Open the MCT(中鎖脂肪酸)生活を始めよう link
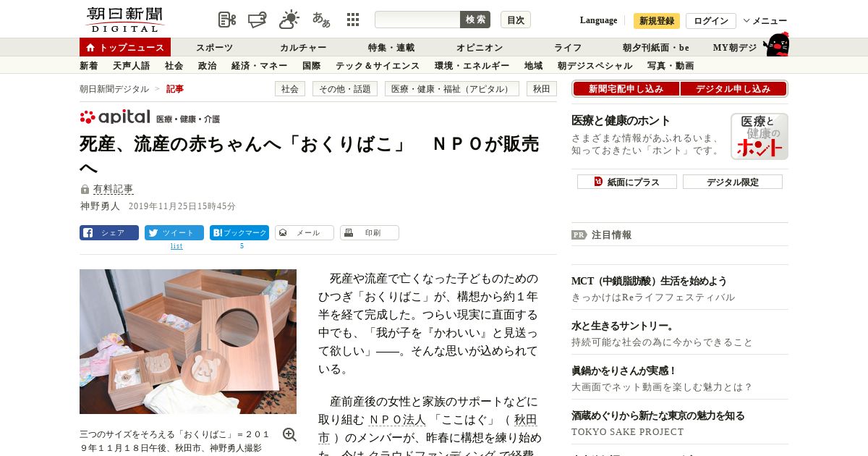Viewport: 868px width, 456px height. click(x=650, y=281)
